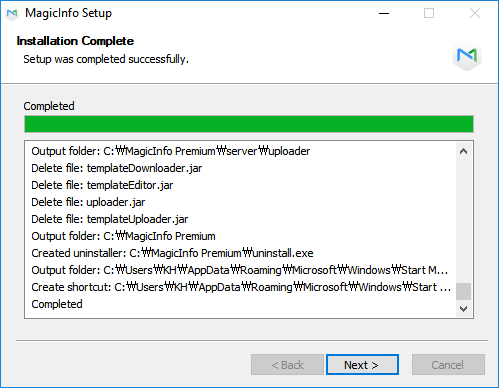Click the green installation progress bar
Screen dimensions: 499x388
(249, 124)
